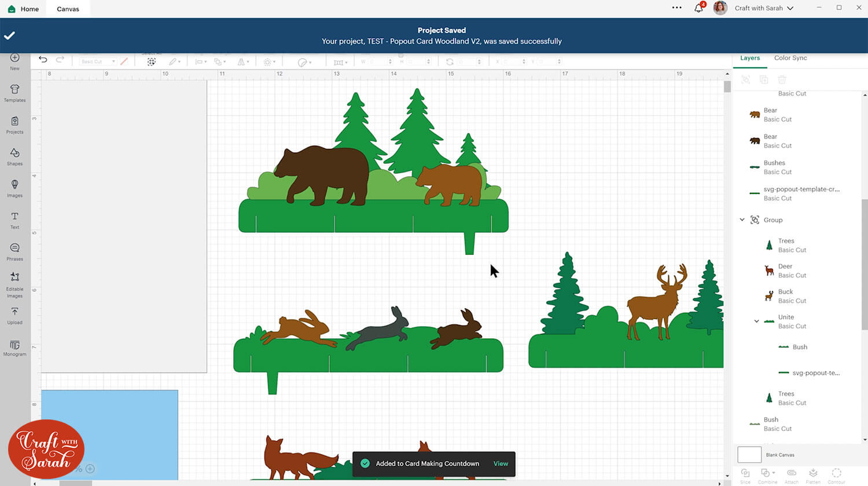Click the Contour tool
The height and width of the screenshot is (486, 868).
coord(837,476)
